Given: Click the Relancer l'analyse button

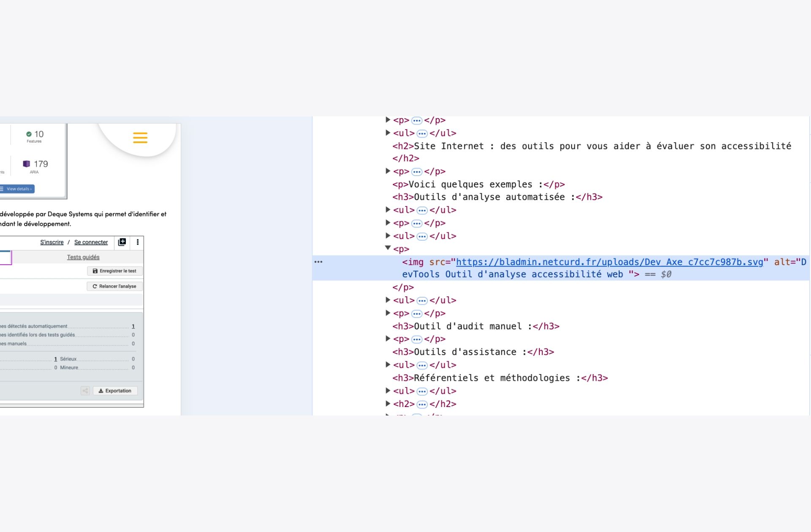Looking at the screenshot, I should (114, 286).
